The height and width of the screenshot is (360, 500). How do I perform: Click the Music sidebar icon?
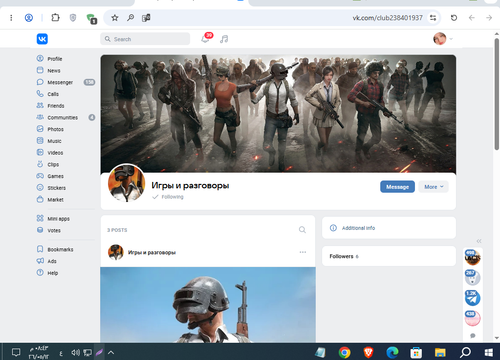pyautogui.click(x=40, y=141)
